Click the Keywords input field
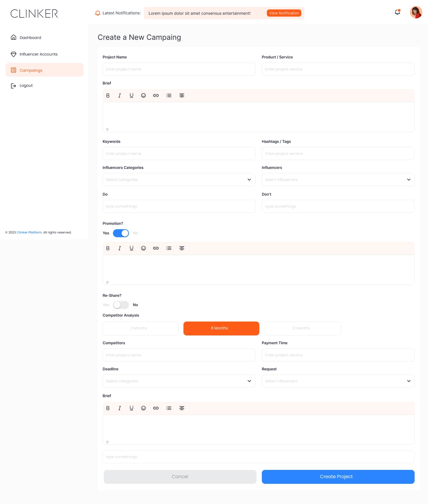Image resolution: width=428 pixels, height=504 pixels. coord(179,154)
